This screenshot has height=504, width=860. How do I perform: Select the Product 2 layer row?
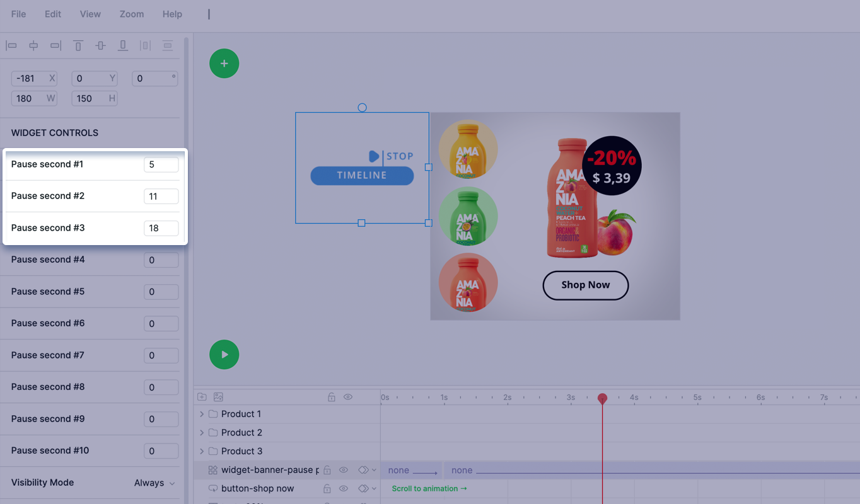(287, 433)
